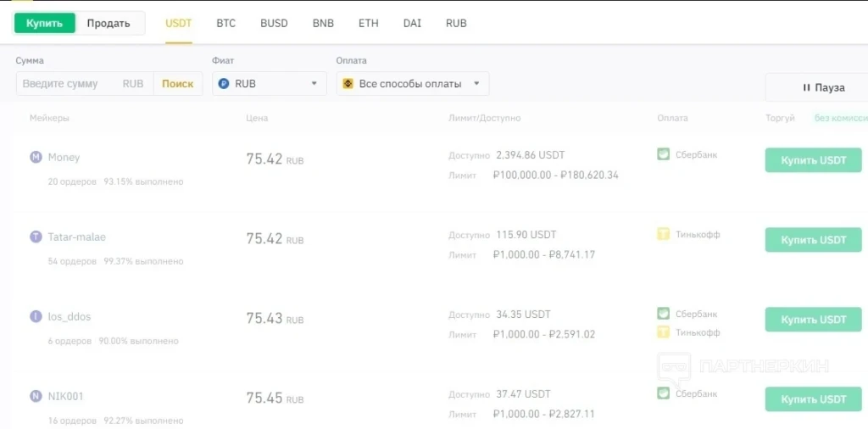Click 16 ордеров 92.27% выполнено stats
Viewport: 868px width, 429px height.
tap(115, 421)
